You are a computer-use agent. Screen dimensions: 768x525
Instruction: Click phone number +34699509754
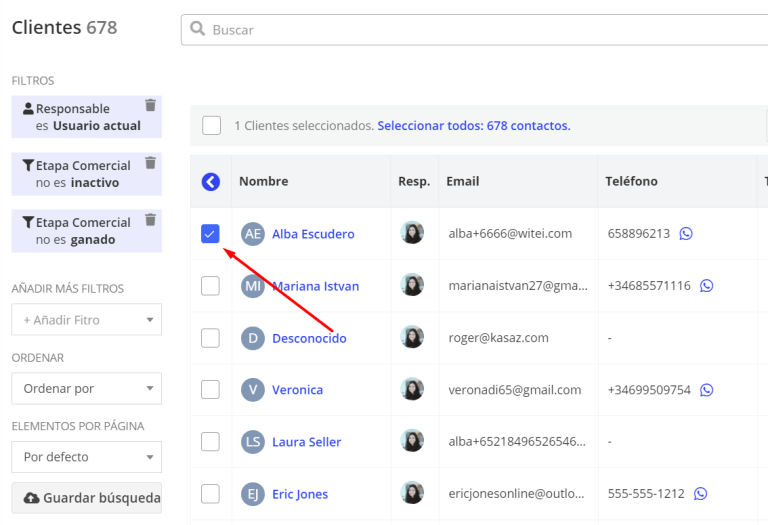(649, 390)
